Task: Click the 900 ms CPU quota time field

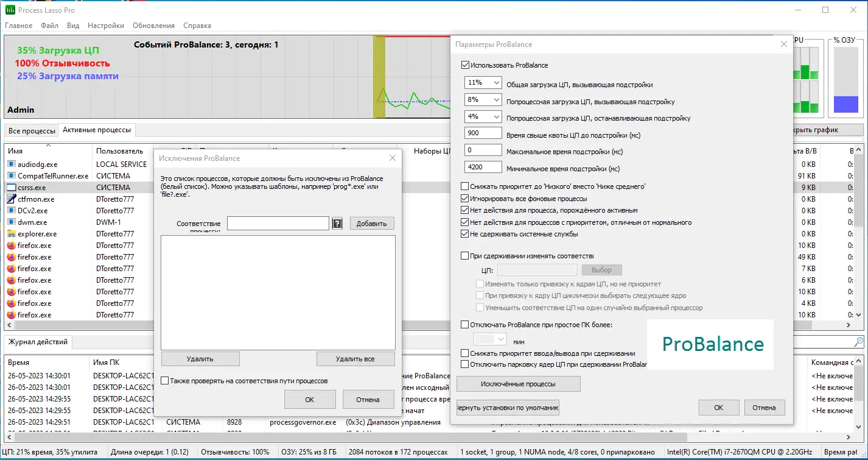Action: 483,133
